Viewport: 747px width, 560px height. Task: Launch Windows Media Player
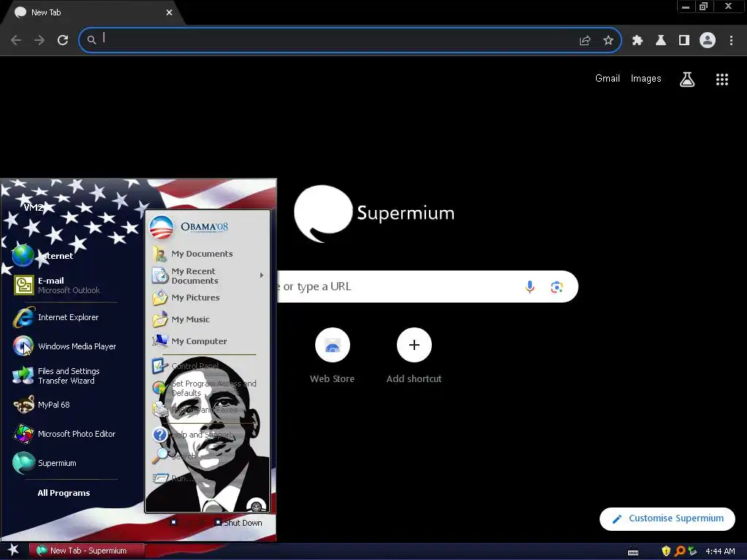point(64,346)
